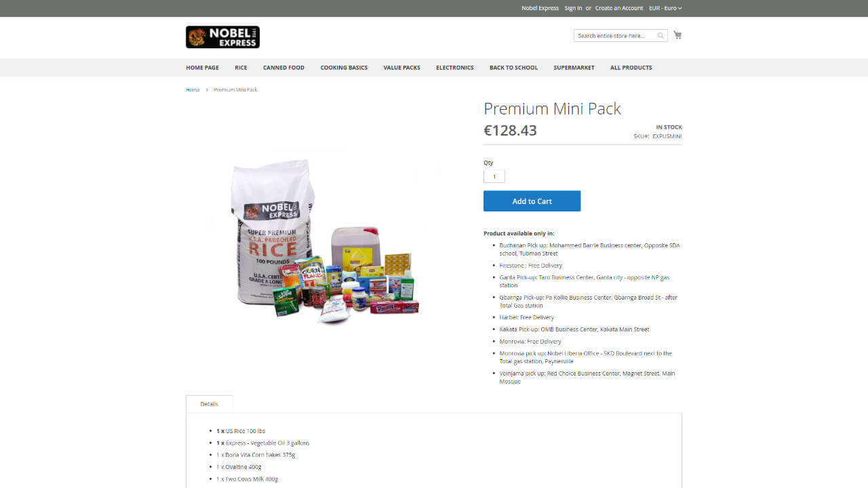Viewport: 868px width, 488px height.
Task: Click the Sign In link
Action: click(573, 8)
